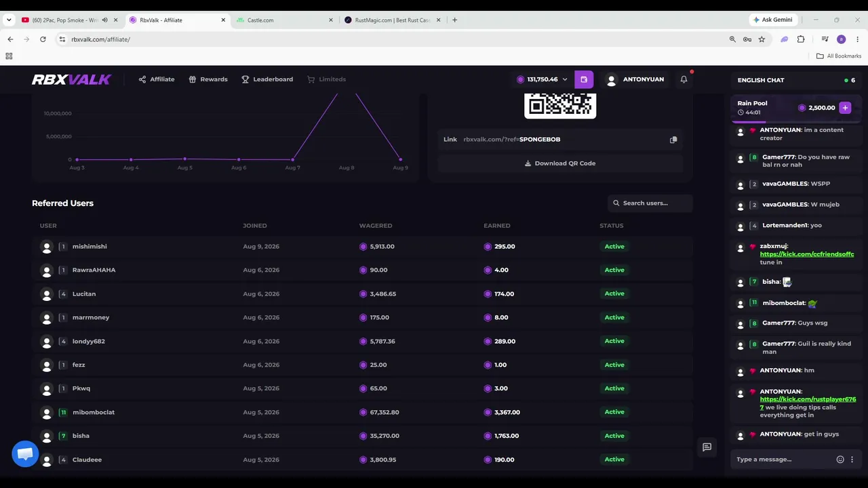Viewport: 868px width, 488px height.
Task: Click the address bar URL
Action: click(x=100, y=39)
